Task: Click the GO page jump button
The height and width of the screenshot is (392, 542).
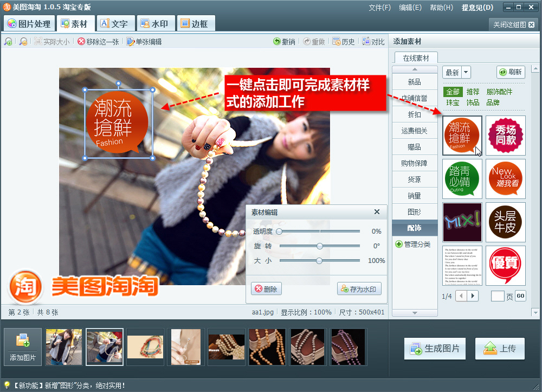Action: point(520,296)
